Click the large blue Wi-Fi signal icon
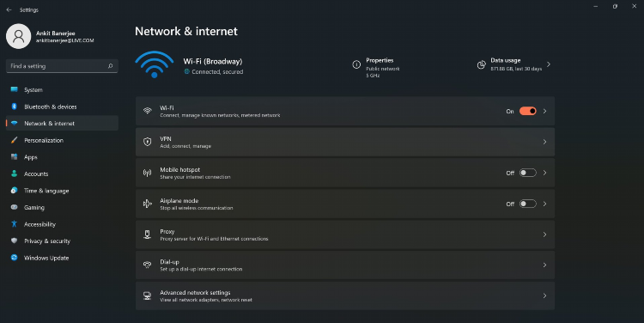Image resolution: width=644 pixels, height=323 pixels. [155, 64]
